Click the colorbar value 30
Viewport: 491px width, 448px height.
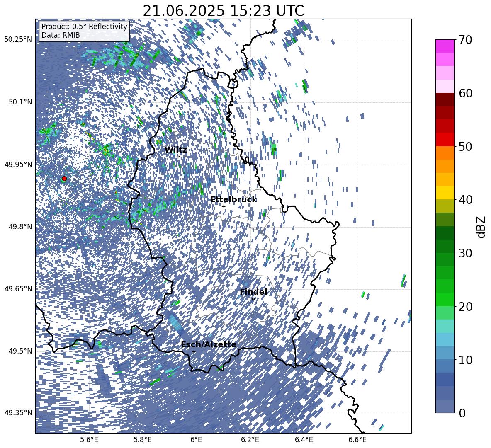pos(465,253)
